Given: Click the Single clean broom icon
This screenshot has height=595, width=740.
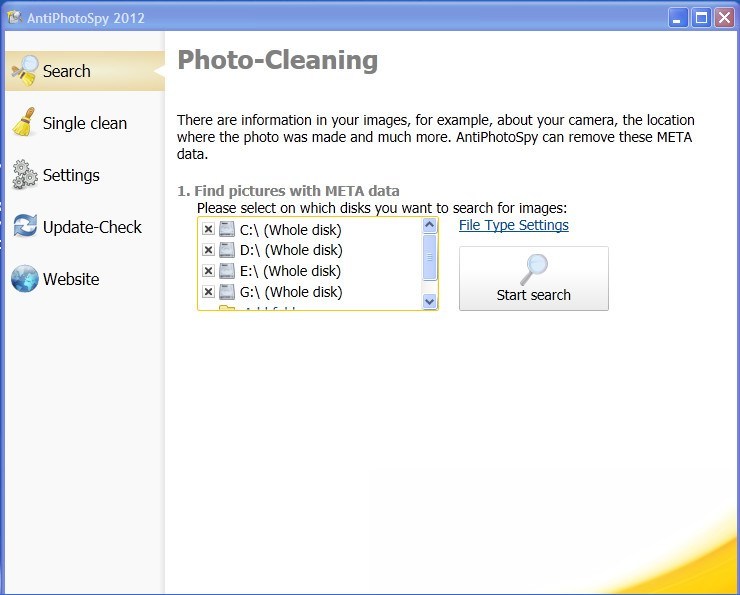Looking at the screenshot, I should (24, 122).
